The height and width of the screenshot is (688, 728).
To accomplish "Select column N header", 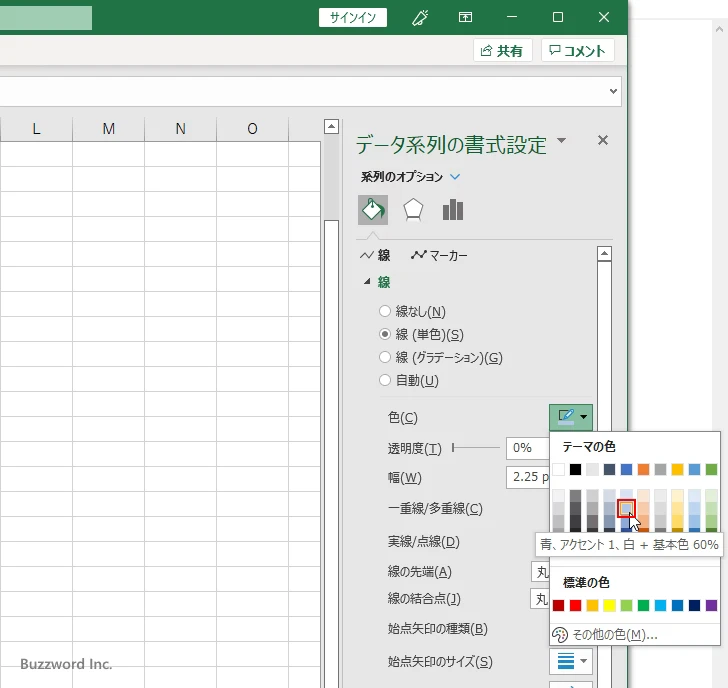I will coord(181,129).
